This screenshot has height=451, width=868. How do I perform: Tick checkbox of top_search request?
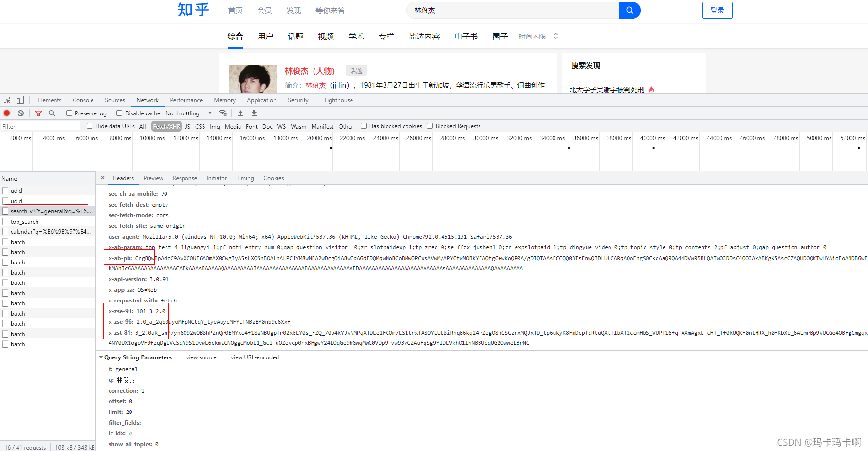click(5, 221)
